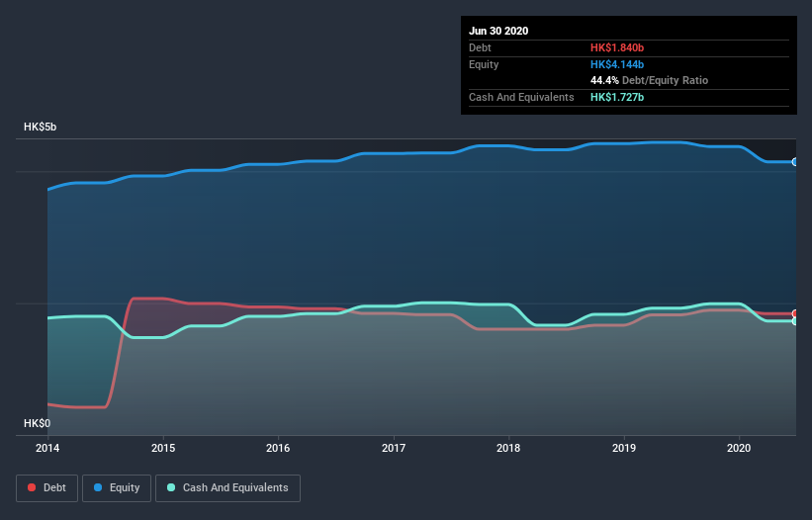
Task: Click the 2018 x-axis label
Action: 508,448
